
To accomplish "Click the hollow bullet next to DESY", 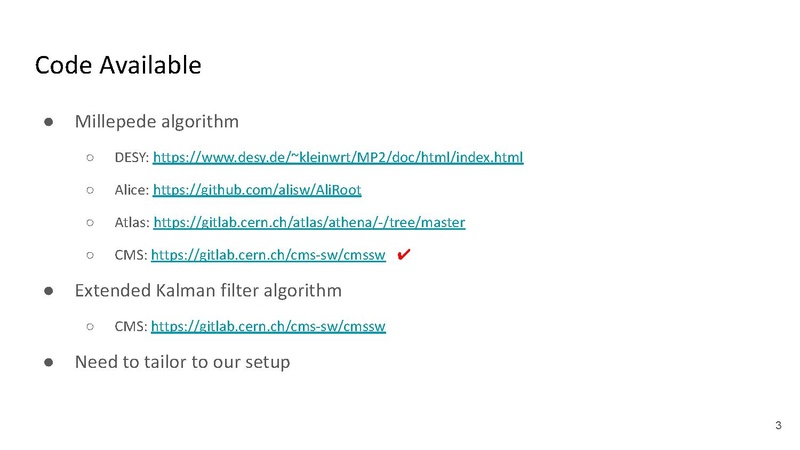I will click(90, 158).
